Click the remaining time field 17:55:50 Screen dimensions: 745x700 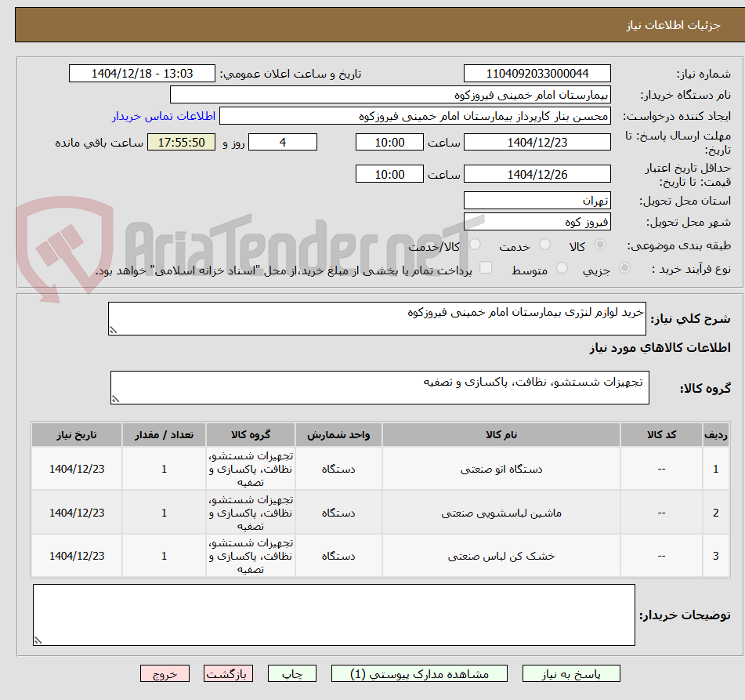click(181, 142)
